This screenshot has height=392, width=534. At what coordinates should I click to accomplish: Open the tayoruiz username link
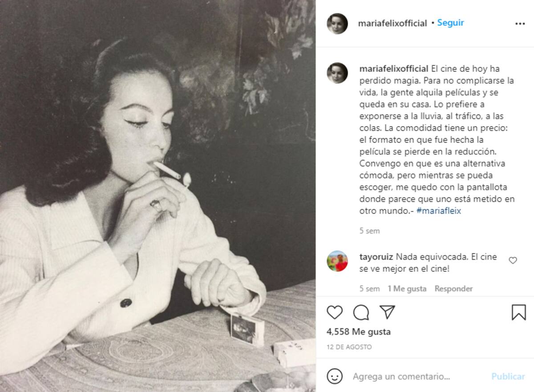pos(376,257)
